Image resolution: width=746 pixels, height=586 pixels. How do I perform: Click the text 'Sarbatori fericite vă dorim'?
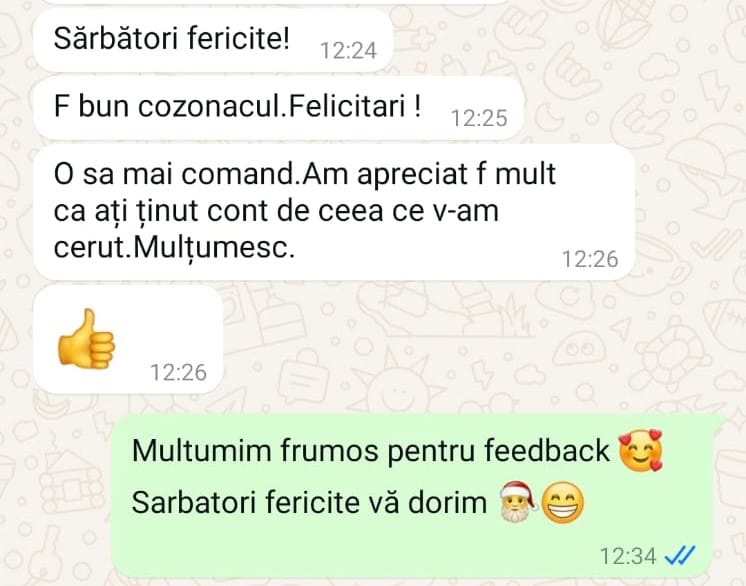coord(309,502)
